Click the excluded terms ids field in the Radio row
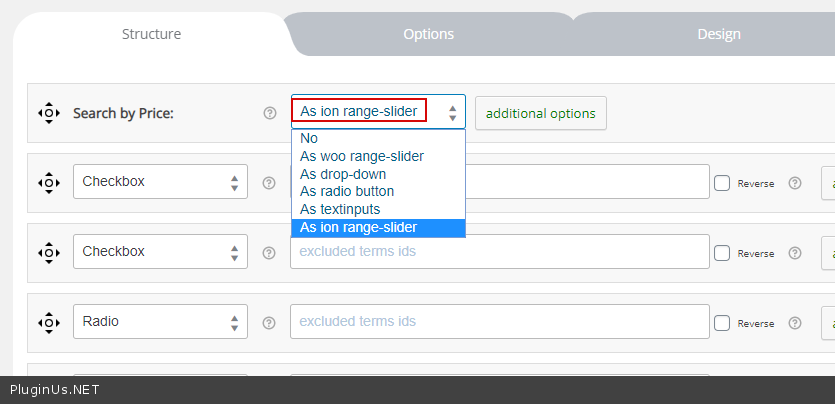 pos(500,321)
